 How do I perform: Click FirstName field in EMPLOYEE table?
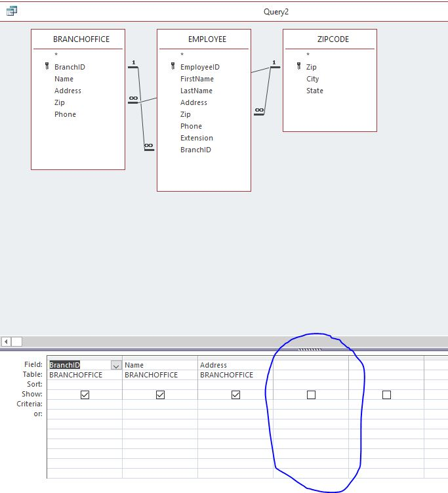coord(197,79)
